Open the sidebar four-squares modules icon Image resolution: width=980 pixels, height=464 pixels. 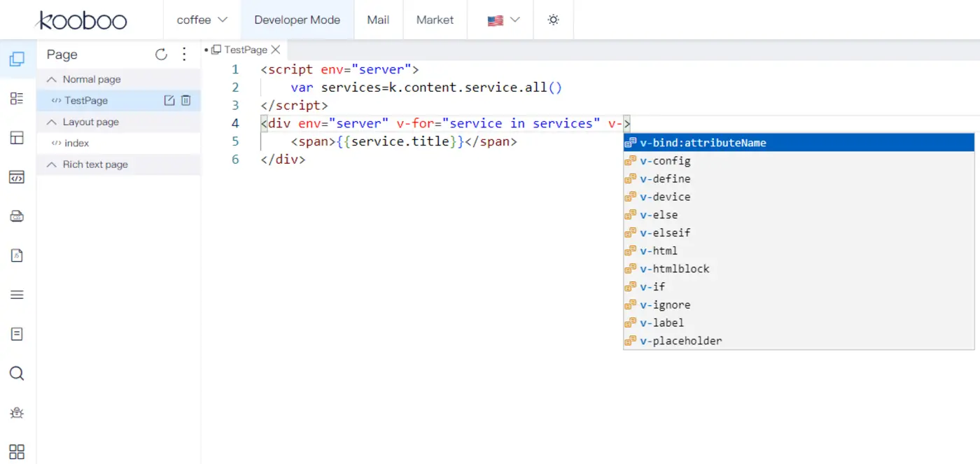point(17,451)
